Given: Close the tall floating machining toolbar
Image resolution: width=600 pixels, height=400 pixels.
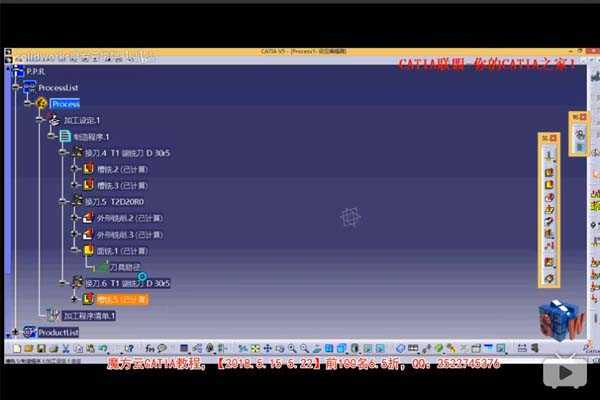Looking at the screenshot, I should coord(553,138).
